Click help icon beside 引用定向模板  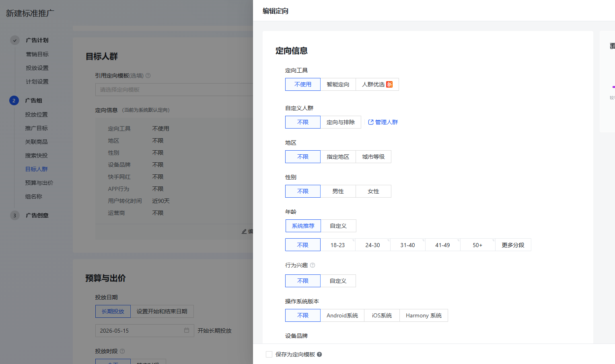click(x=148, y=76)
